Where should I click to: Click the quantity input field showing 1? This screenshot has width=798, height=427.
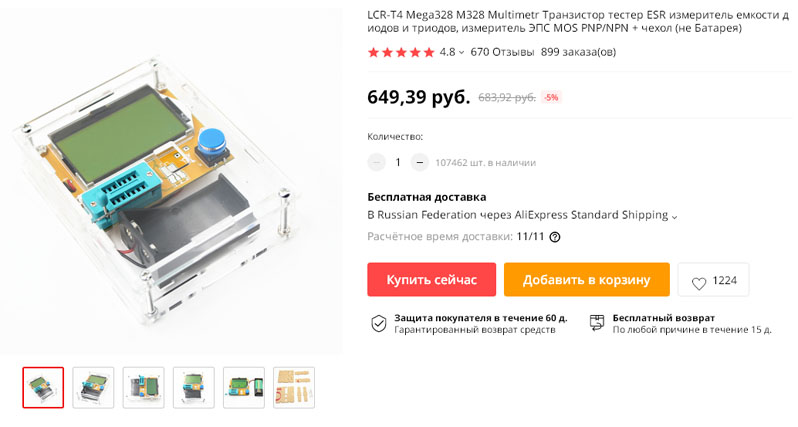[398, 162]
